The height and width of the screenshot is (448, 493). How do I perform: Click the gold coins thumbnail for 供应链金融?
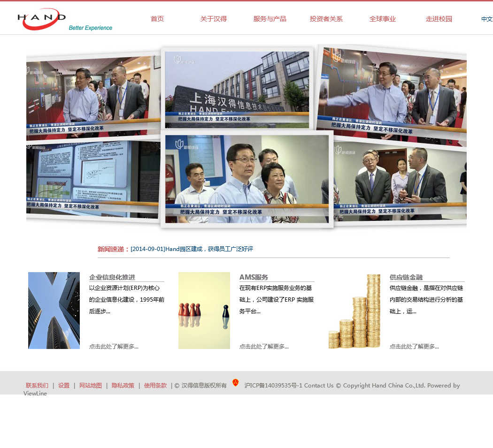point(354,311)
